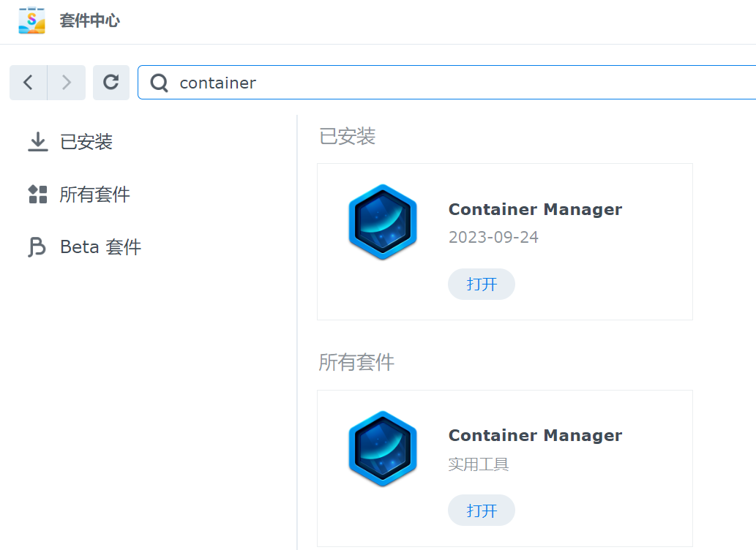The width and height of the screenshot is (756, 550).
Task: Click the magnifier icon in search bar
Action: click(160, 83)
